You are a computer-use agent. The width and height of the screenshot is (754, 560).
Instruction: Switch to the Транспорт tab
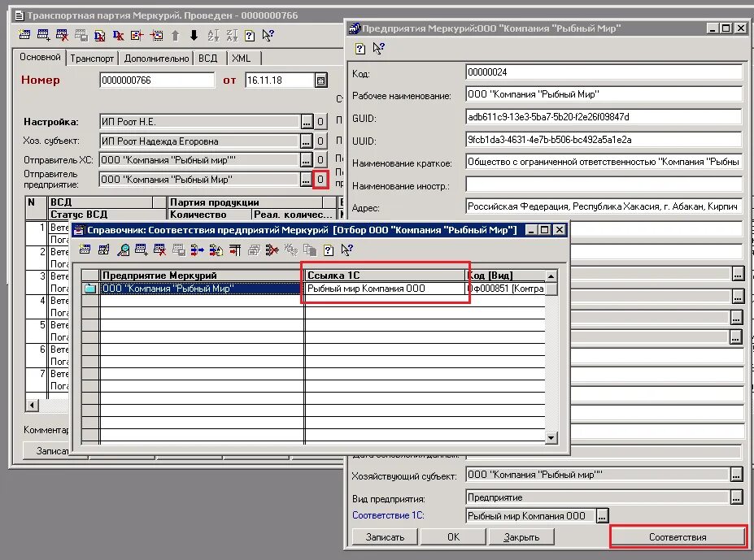pos(92,59)
